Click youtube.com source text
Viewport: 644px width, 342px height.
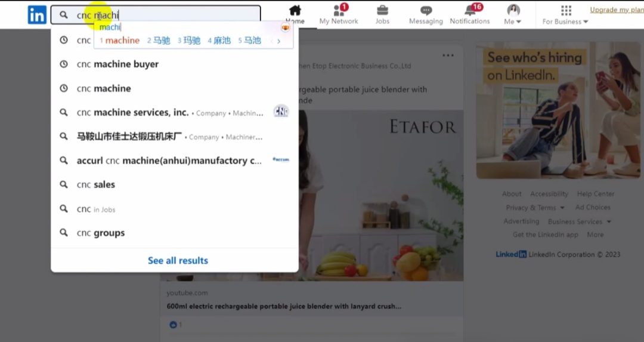[187, 292]
